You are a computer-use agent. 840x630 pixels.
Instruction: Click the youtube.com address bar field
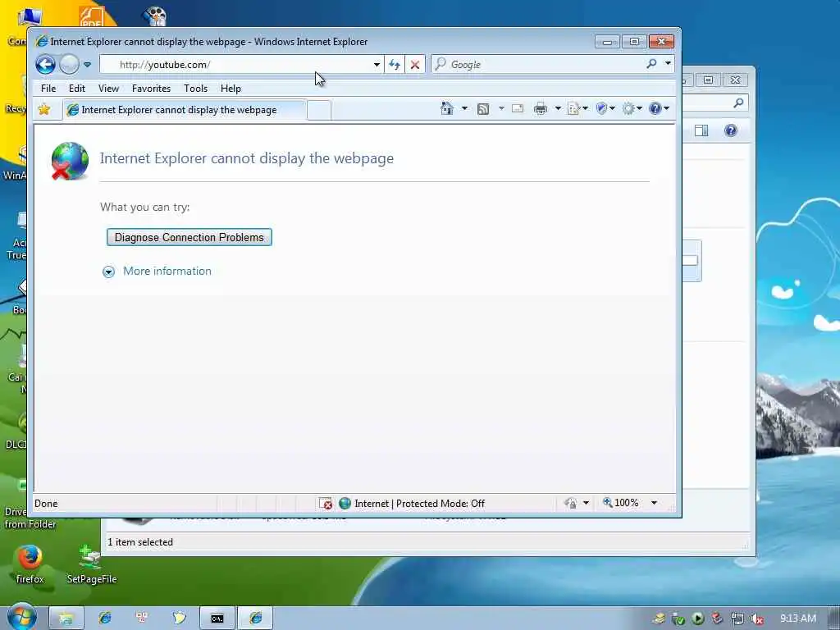235,65
